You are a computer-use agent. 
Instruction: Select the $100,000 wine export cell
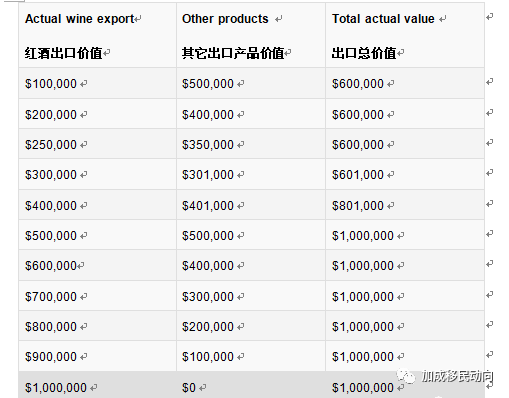pyautogui.click(x=97, y=83)
